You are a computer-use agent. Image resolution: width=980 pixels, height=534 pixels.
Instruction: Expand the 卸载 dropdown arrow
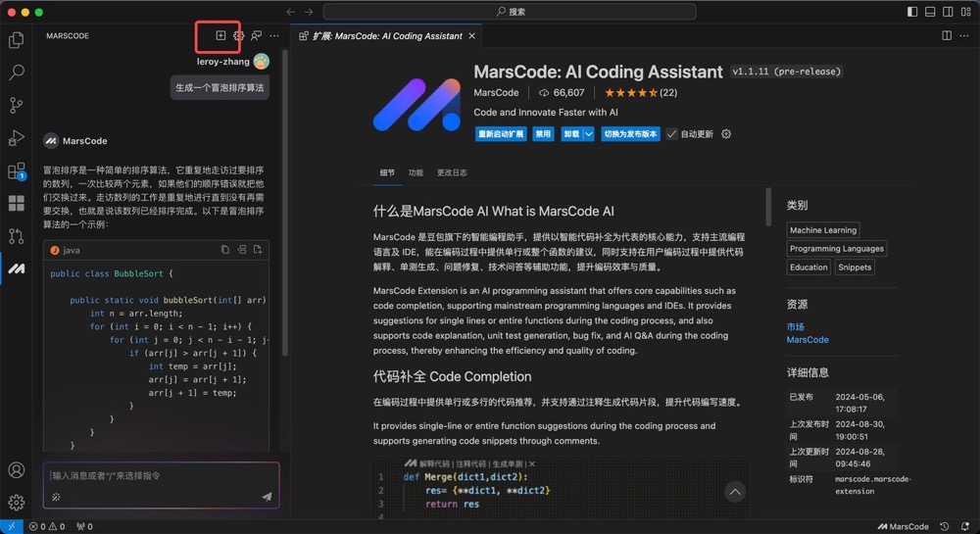(x=589, y=133)
